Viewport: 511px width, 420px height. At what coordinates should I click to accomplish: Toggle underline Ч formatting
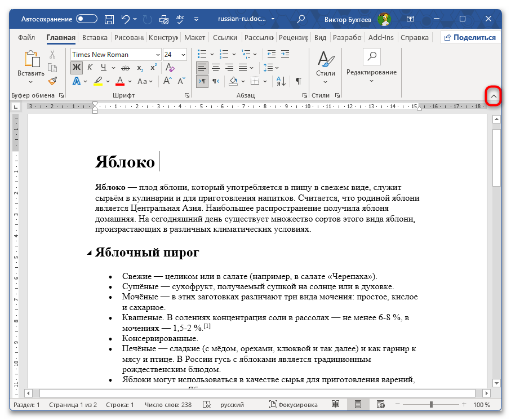[x=103, y=68]
